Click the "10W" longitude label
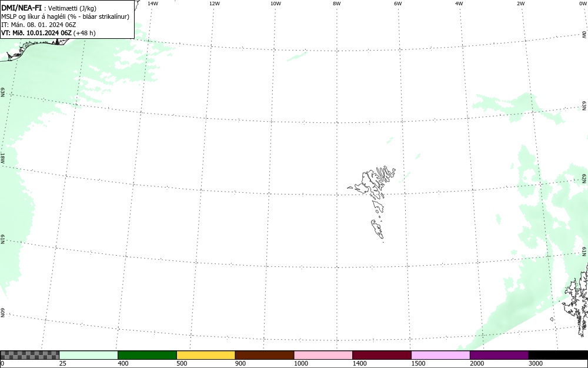This screenshot has height=368, width=588. [x=276, y=4]
